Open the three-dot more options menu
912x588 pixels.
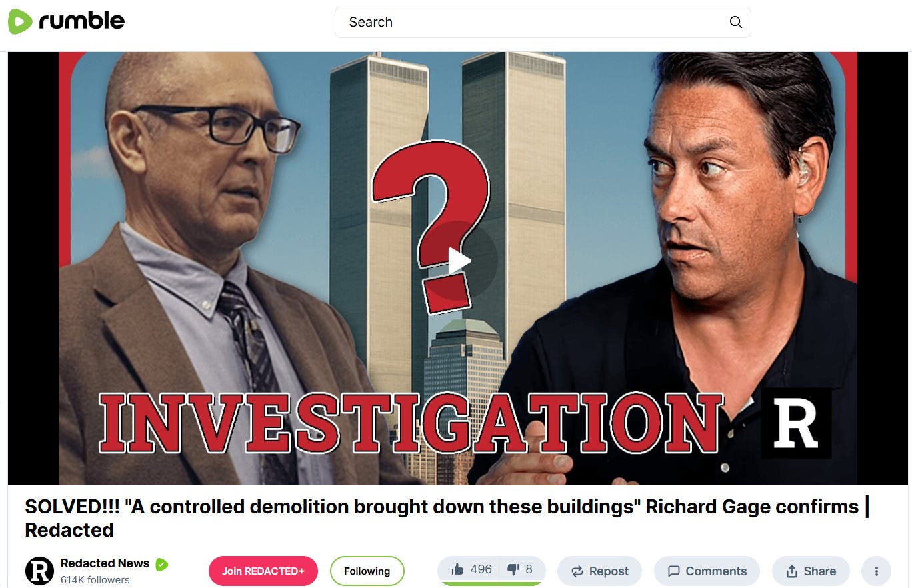(x=876, y=571)
